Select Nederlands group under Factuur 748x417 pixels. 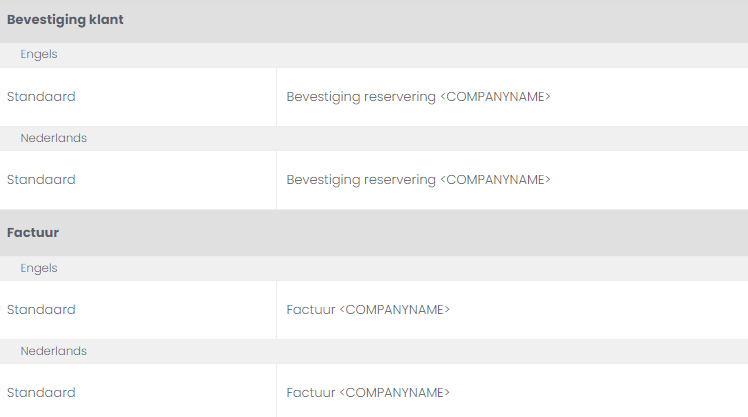point(53,351)
